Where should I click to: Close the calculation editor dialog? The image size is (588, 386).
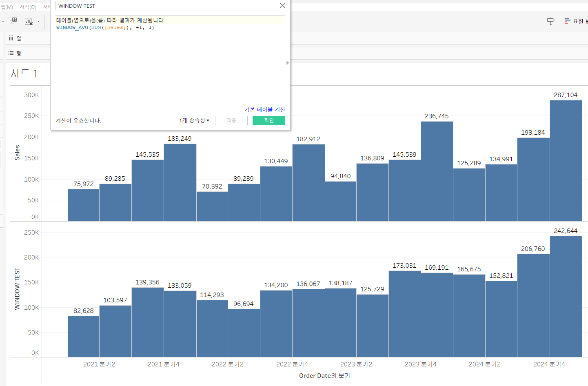282,6
